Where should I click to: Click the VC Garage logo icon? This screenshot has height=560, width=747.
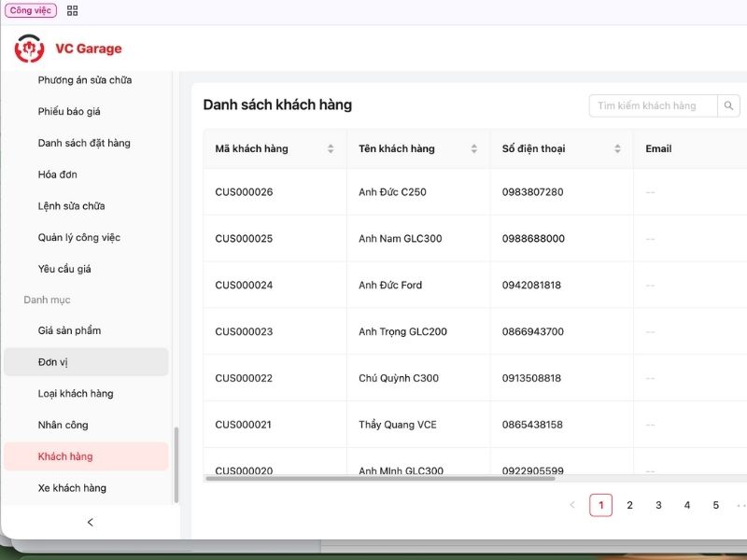[x=29, y=49]
